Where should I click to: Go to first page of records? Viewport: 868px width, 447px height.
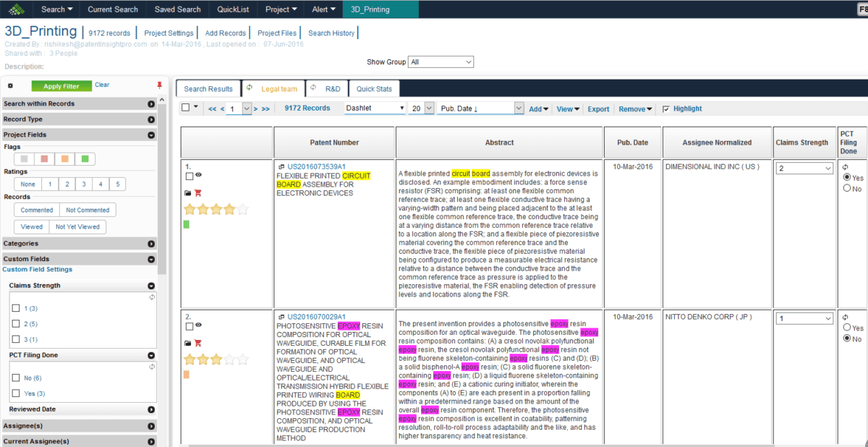[x=212, y=108]
